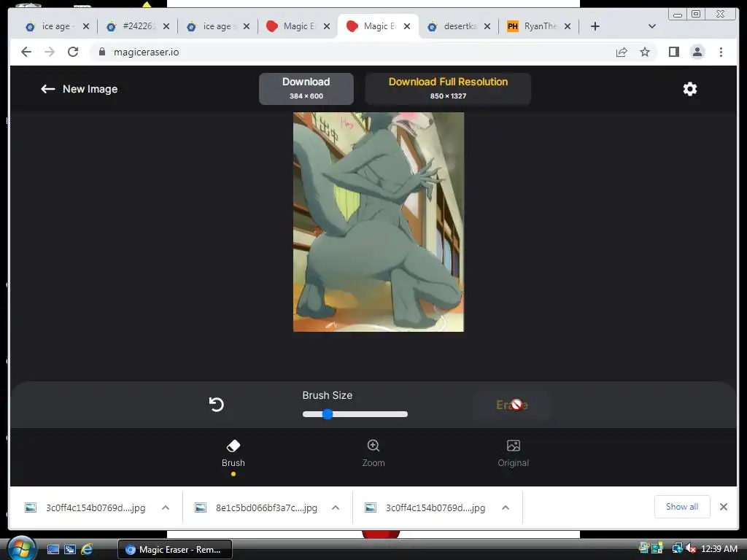View site info lock icon
The image size is (747, 560).
tap(102, 52)
